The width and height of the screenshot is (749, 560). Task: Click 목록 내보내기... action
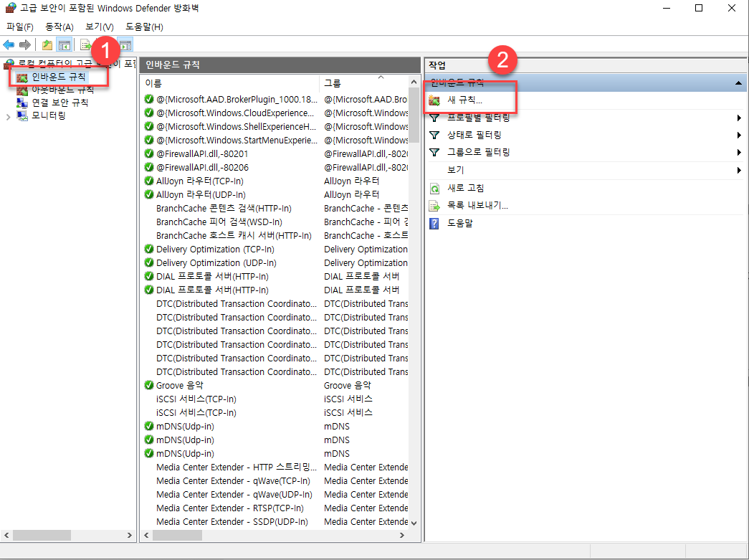477,206
